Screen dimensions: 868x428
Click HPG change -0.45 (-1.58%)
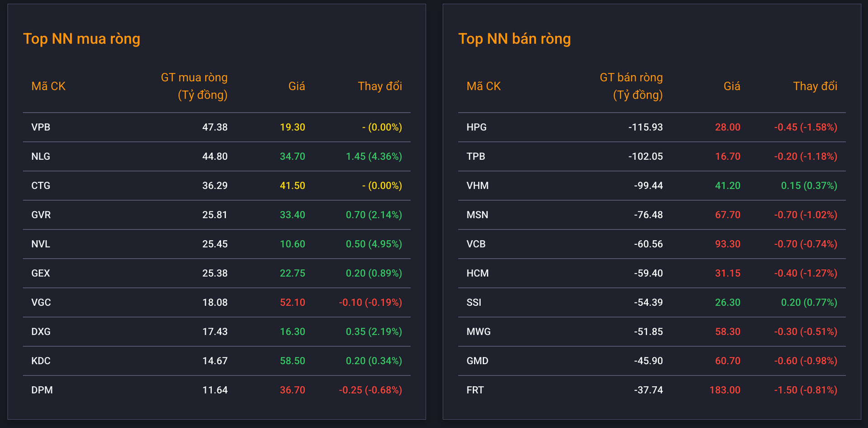[x=806, y=127]
